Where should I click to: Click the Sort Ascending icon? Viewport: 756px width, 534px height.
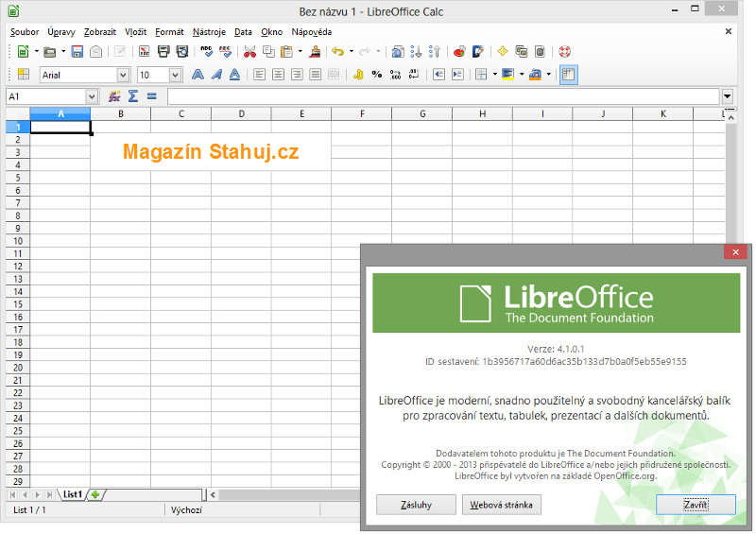(x=416, y=51)
